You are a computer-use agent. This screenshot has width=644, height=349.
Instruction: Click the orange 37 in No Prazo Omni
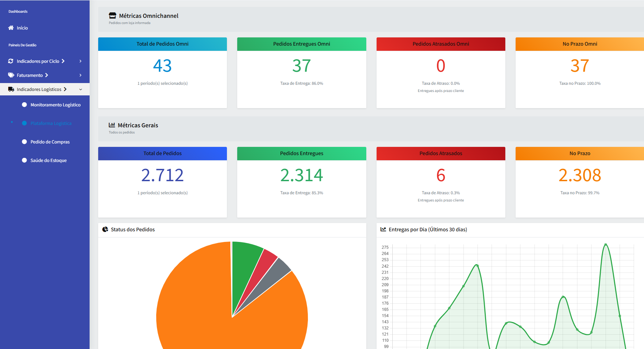[x=580, y=66]
